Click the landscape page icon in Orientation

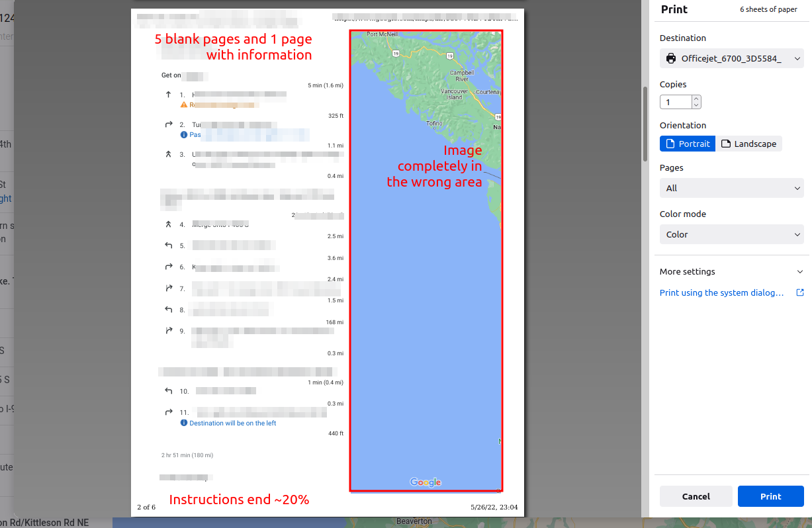727,144
